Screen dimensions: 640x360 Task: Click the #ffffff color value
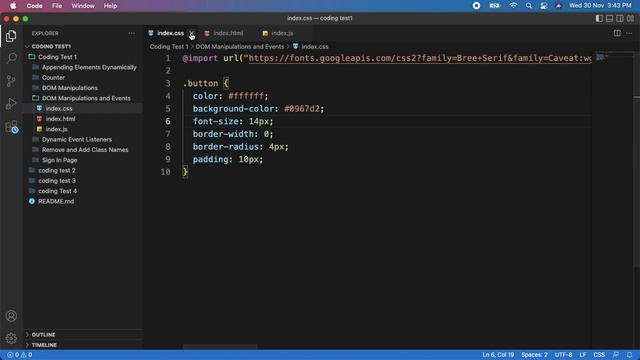246,96
